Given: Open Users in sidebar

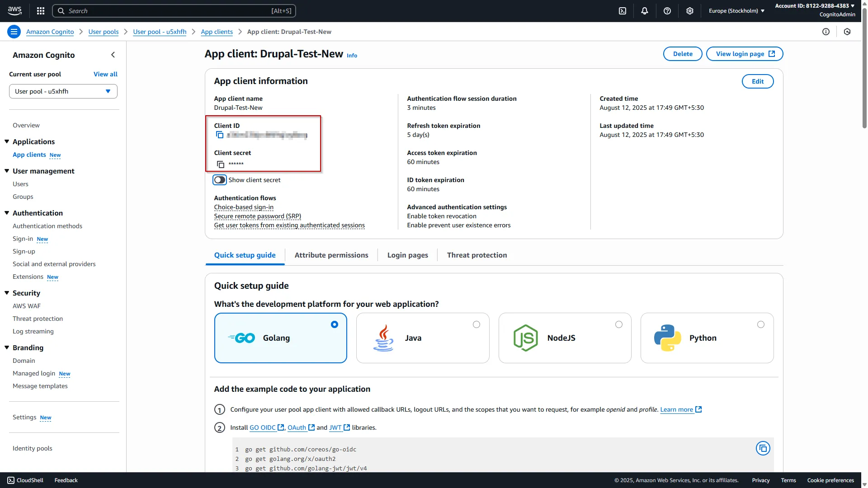Looking at the screenshot, I should pos(20,184).
